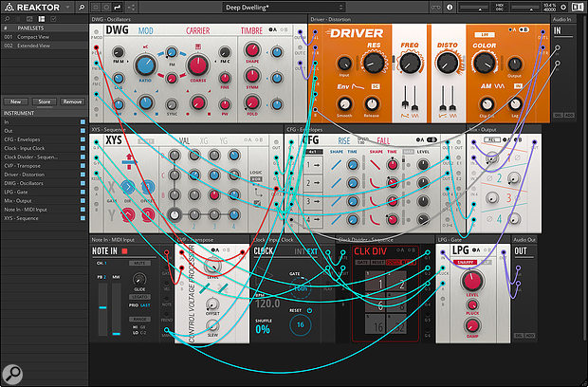Toggle visibility checkbox for Clock - Input Clock
This screenshot has height=387, width=588.
click(83, 148)
